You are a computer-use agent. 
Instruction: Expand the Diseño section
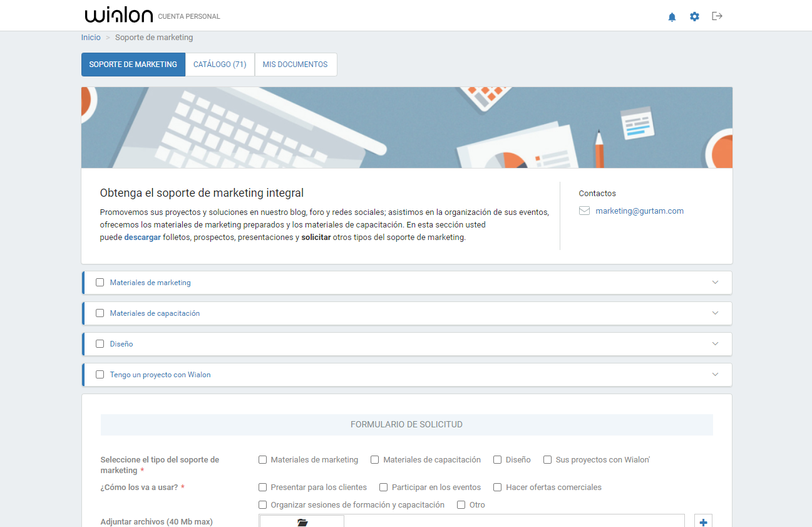pyautogui.click(x=714, y=343)
